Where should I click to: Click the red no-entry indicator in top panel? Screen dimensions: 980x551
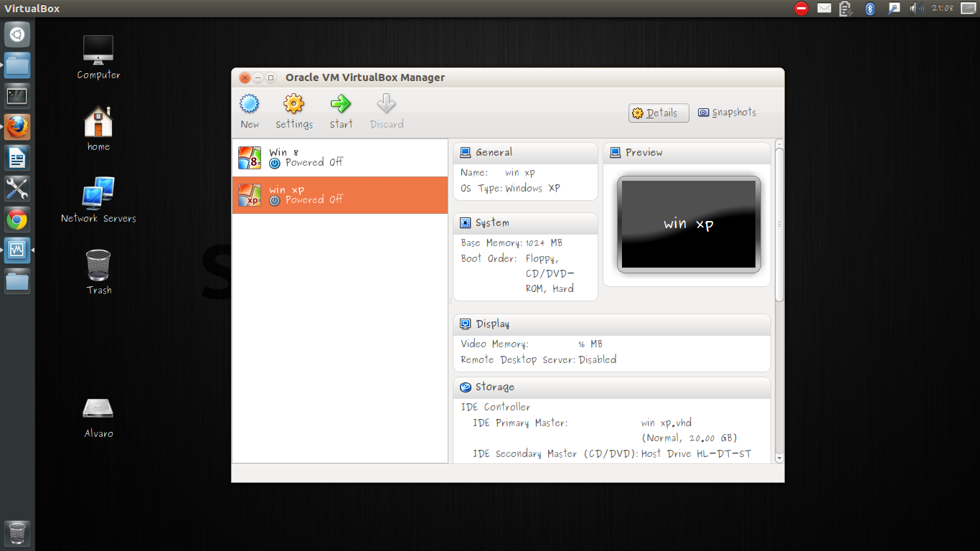click(x=801, y=9)
